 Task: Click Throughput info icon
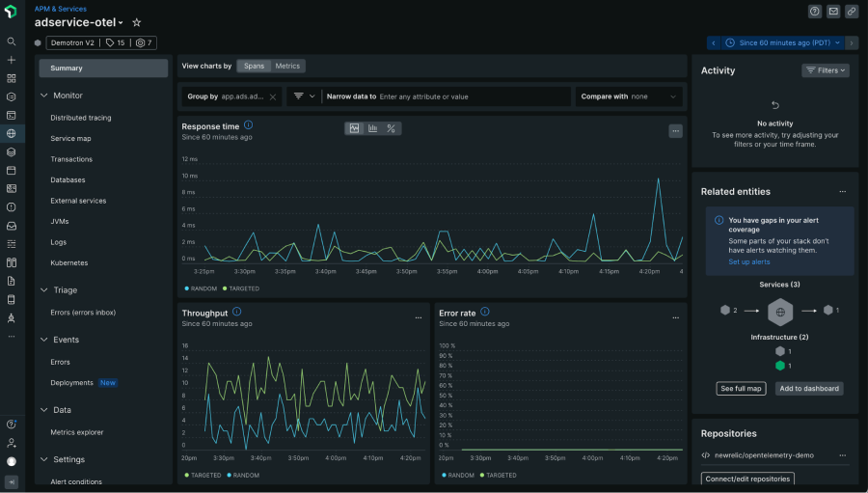[237, 312]
